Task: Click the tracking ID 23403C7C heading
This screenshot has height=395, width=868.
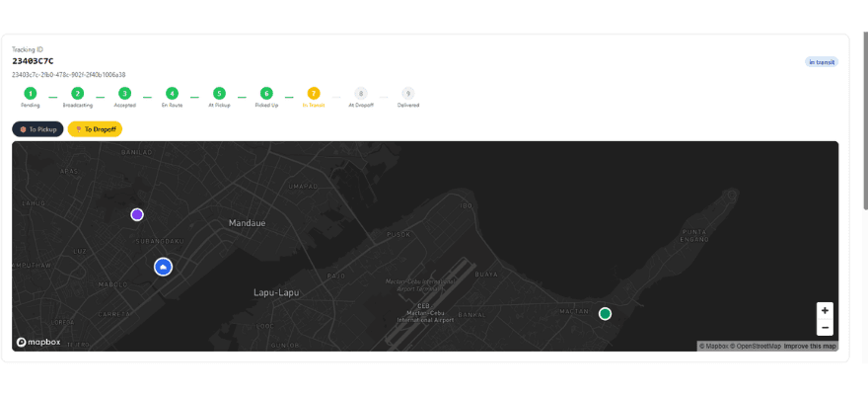Action: coord(33,61)
